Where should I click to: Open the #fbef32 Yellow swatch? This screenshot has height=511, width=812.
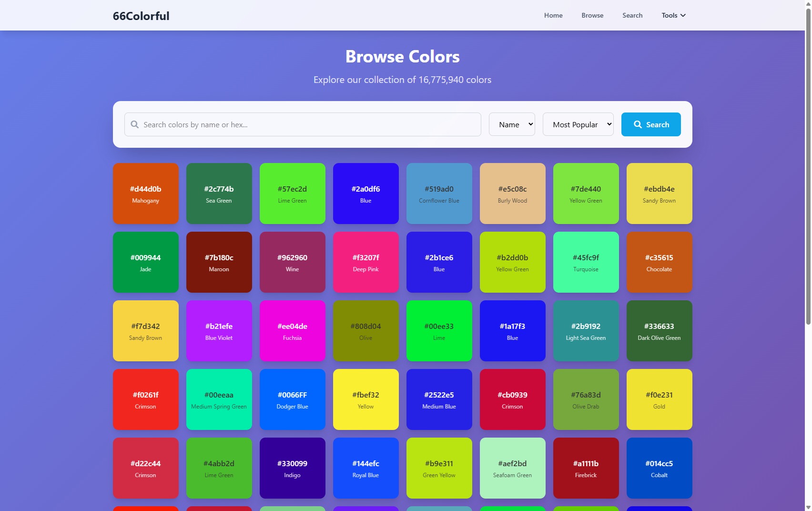tap(366, 399)
